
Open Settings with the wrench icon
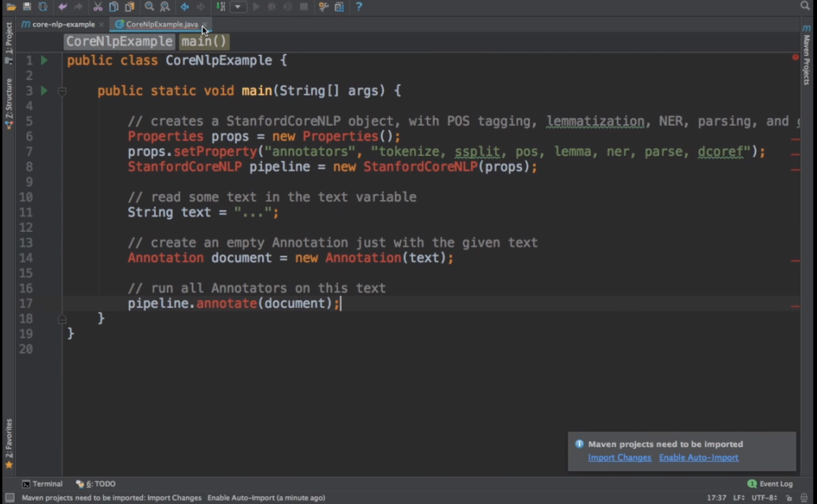tap(323, 7)
